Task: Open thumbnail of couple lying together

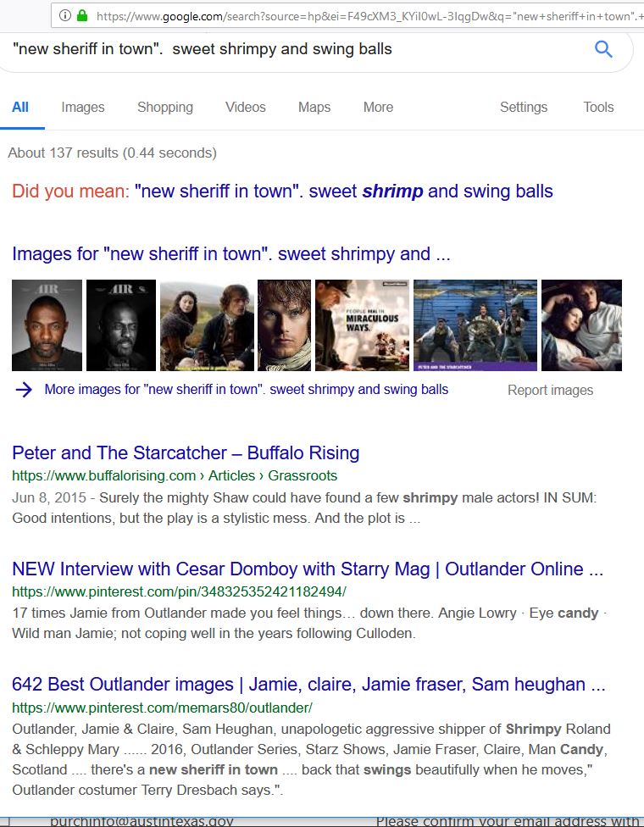Action: [582, 325]
